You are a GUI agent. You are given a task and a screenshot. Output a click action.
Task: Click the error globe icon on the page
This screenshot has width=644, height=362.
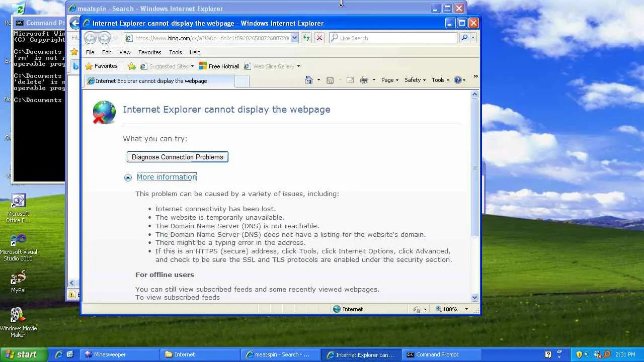pyautogui.click(x=104, y=112)
